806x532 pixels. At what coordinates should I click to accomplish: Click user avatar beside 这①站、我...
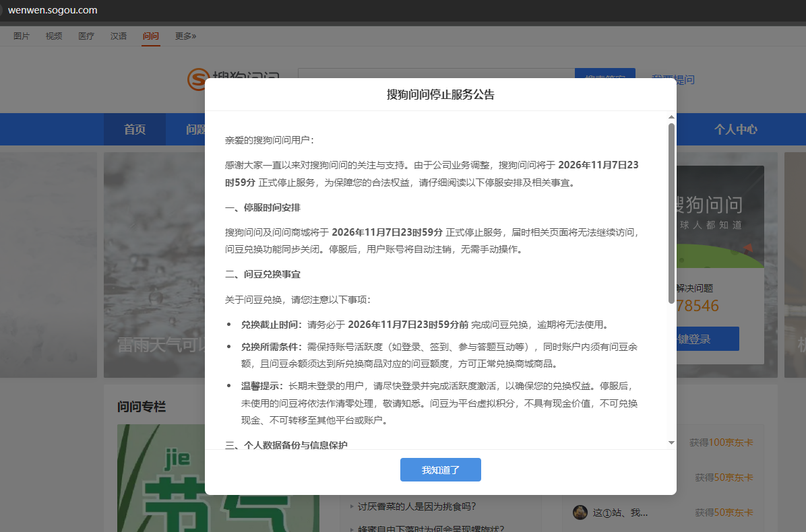[580, 512]
